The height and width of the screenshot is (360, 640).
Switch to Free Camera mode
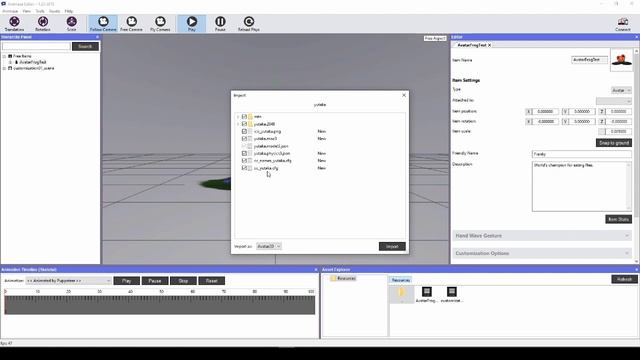pos(131,24)
